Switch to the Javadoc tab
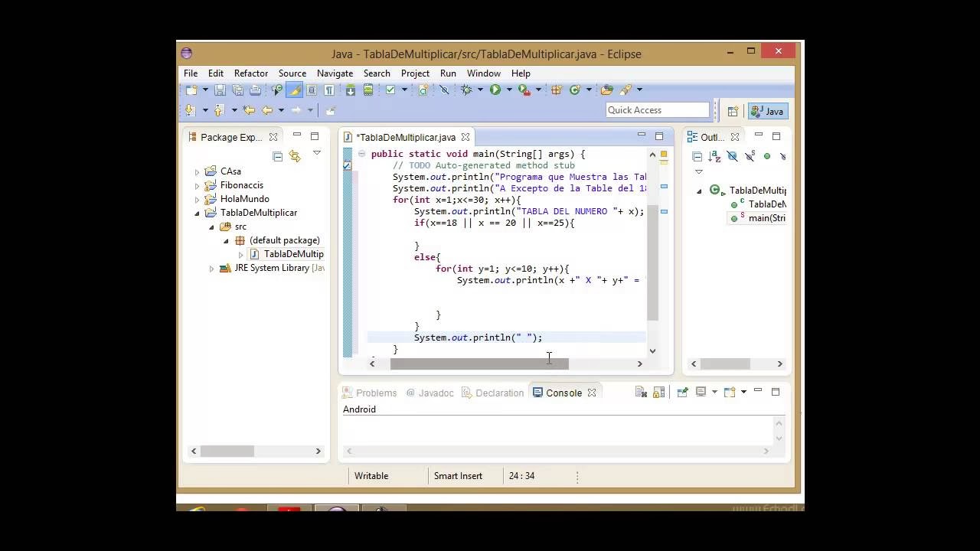980x551 pixels. click(430, 393)
